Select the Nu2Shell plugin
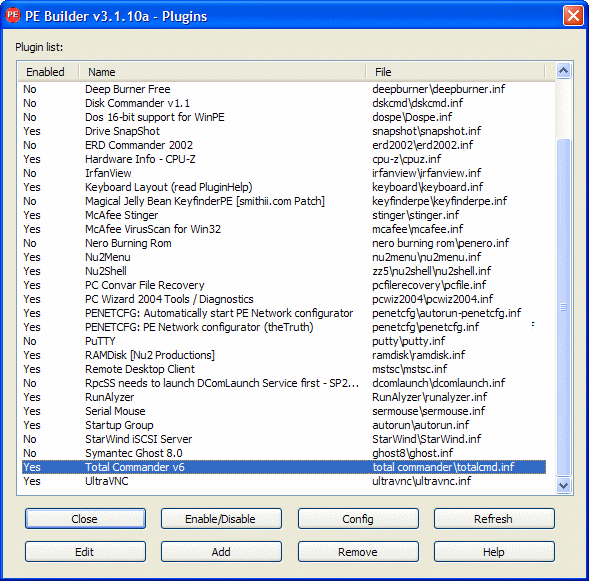589x581 pixels. 284,271
